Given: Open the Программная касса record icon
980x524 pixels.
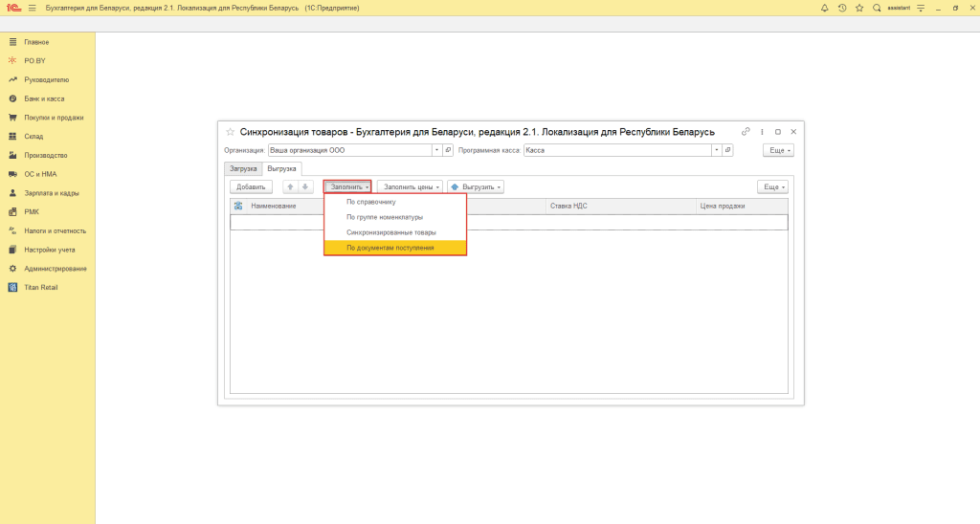Looking at the screenshot, I should [728, 150].
